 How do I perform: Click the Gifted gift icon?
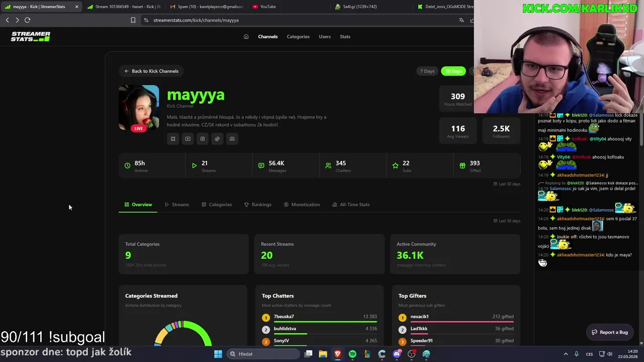(x=462, y=165)
